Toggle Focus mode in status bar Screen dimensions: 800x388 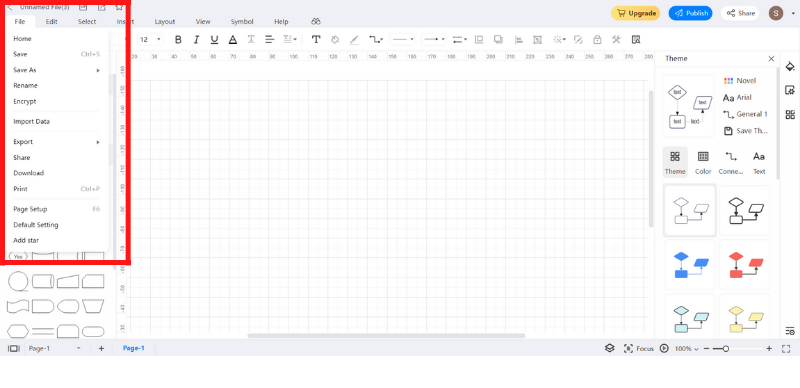pos(638,348)
